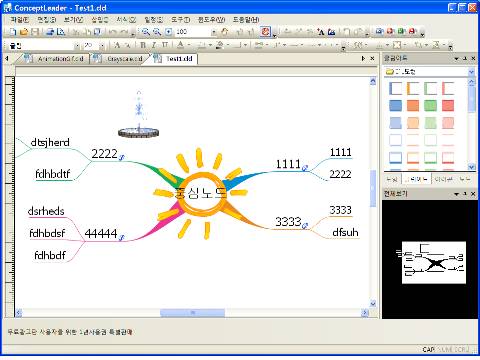Click the Save diskette icon
The height and width of the screenshot is (360, 480).
point(35,32)
